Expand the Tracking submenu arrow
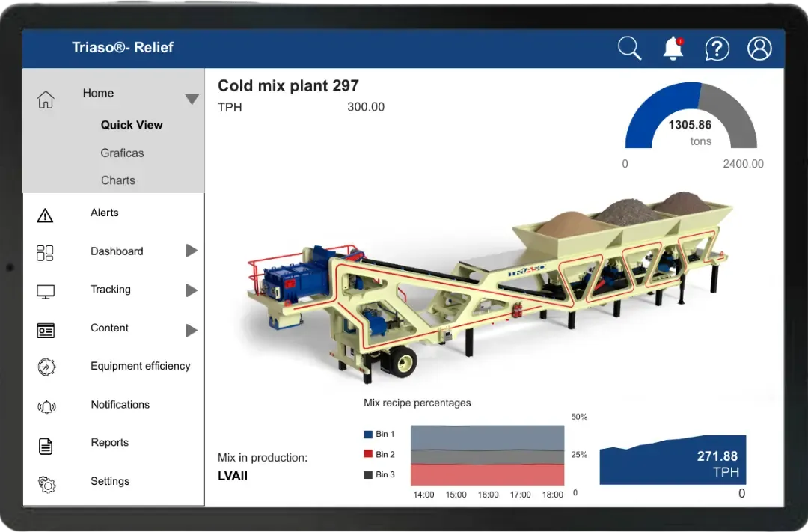The height and width of the screenshot is (532, 808). [192, 290]
